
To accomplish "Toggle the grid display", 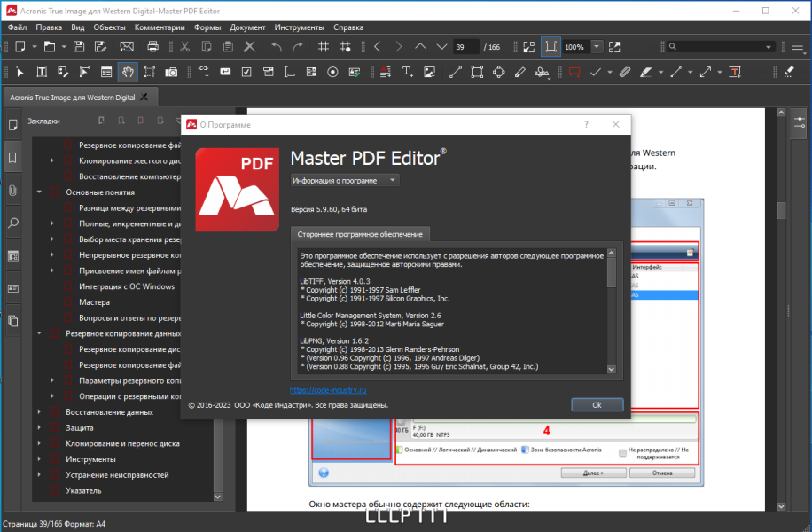I will (324, 47).
